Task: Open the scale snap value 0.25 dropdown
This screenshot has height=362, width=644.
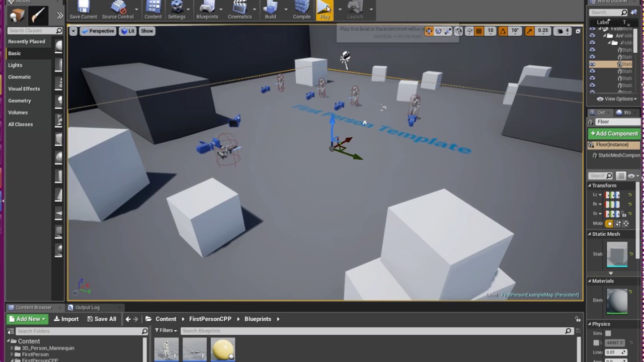Action: 542,31
